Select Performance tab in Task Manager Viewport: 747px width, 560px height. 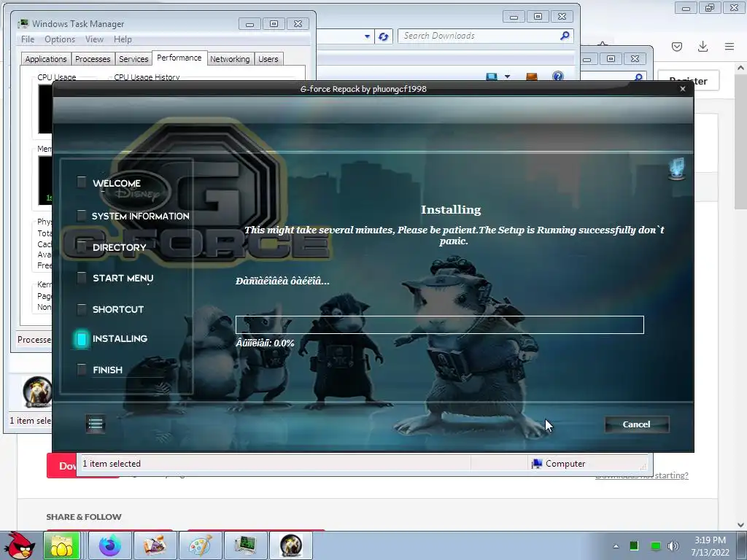click(179, 58)
